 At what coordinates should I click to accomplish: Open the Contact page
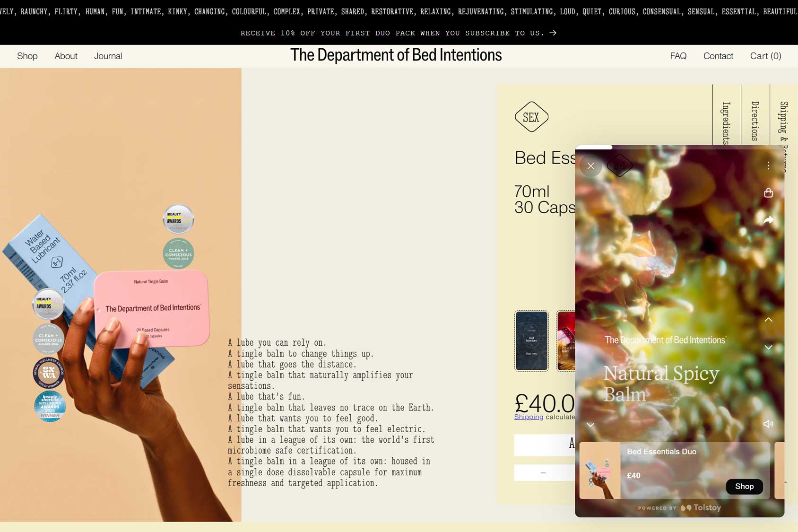[x=718, y=56]
